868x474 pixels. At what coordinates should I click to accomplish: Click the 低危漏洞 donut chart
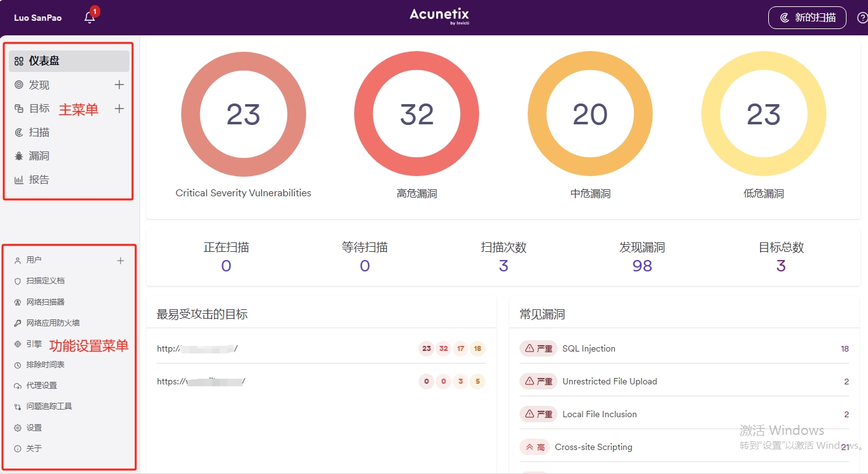(x=764, y=114)
